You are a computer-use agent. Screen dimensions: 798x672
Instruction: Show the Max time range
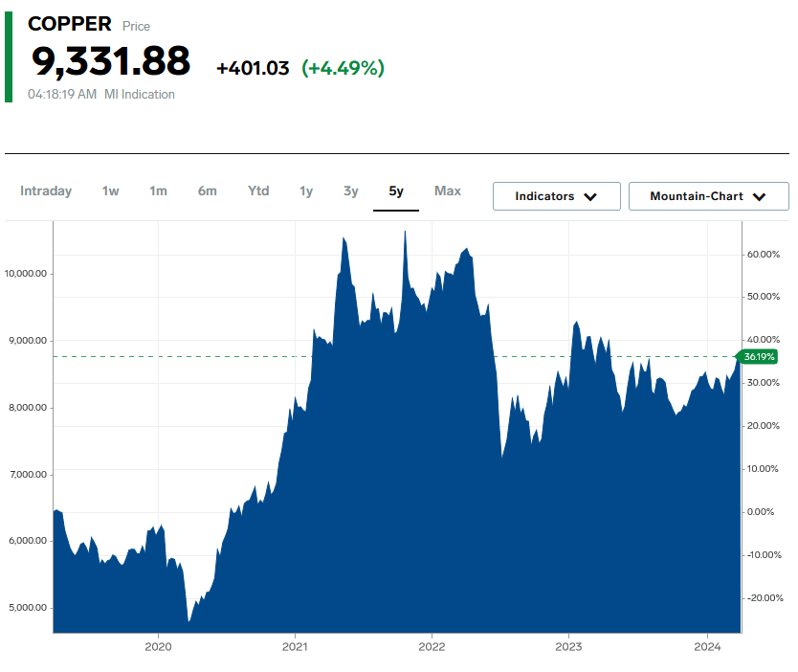[x=448, y=190]
